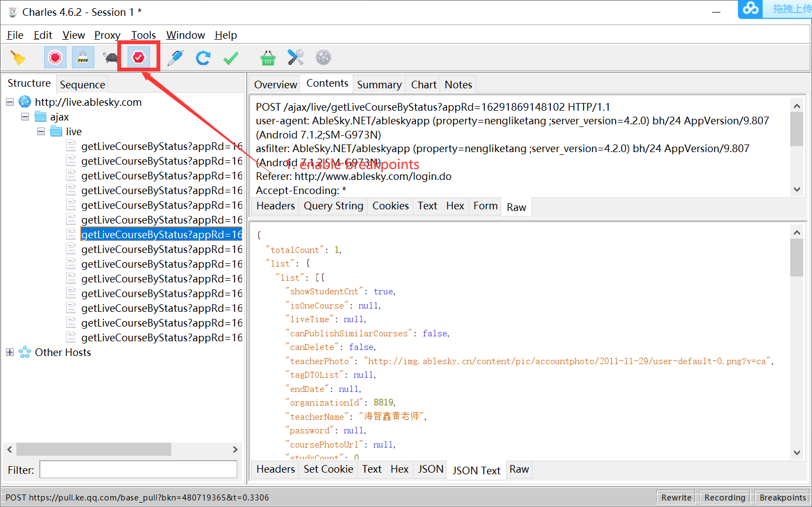The height and width of the screenshot is (507, 812).
Task: Select the Query String request tab
Action: [x=334, y=206]
